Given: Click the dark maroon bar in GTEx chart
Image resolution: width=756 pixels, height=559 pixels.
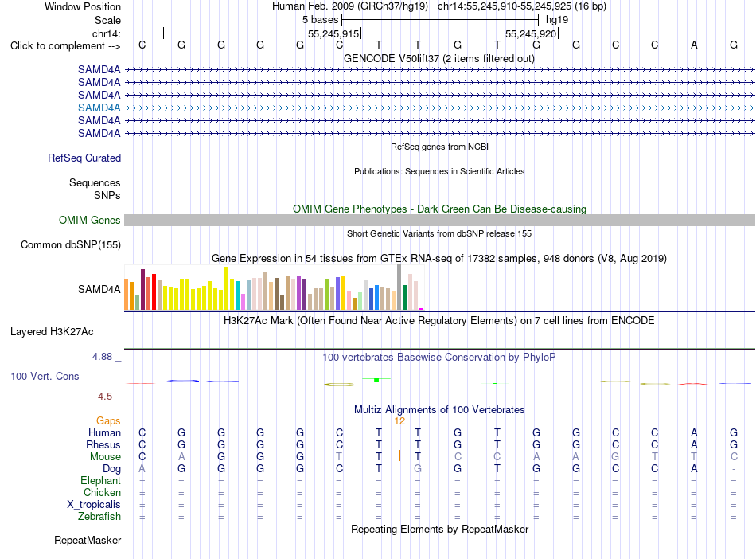Looking at the screenshot, I should tap(142, 289).
